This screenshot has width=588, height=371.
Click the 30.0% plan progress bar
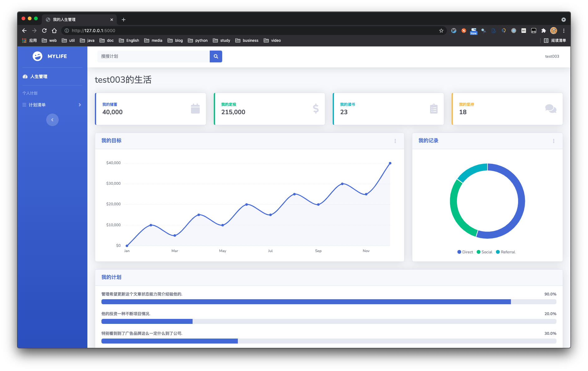(329, 341)
